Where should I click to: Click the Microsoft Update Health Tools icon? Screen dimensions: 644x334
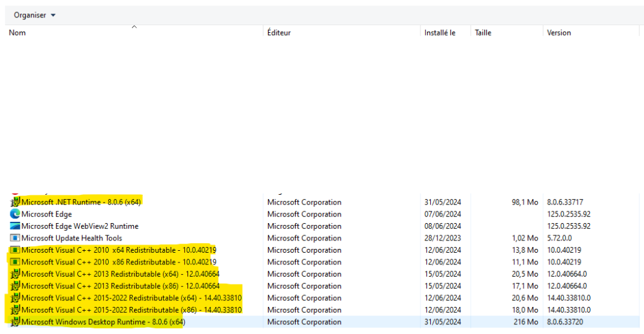pyautogui.click(x=15, y=238)
